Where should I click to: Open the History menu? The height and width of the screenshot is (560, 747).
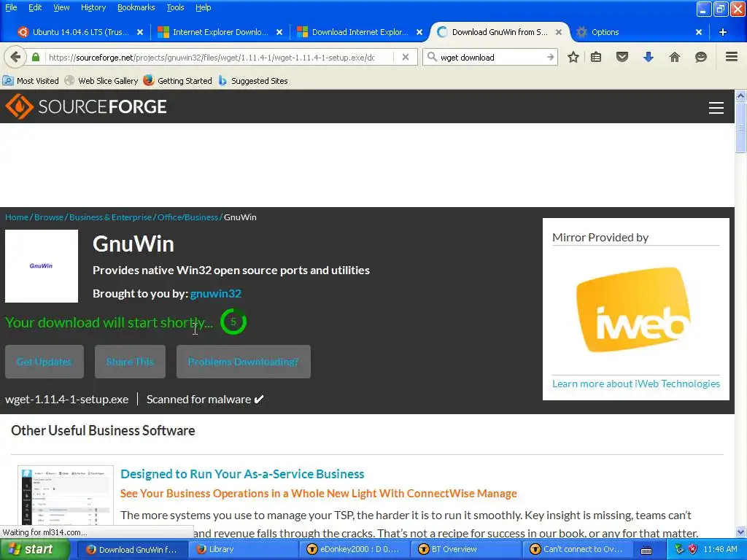(x=93, y=7)
